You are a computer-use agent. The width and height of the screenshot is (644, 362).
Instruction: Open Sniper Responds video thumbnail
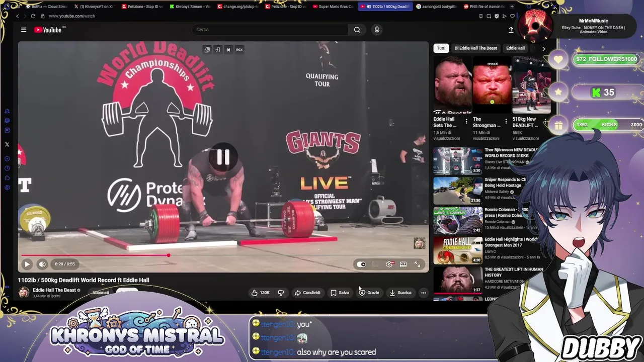click(458, 191)
